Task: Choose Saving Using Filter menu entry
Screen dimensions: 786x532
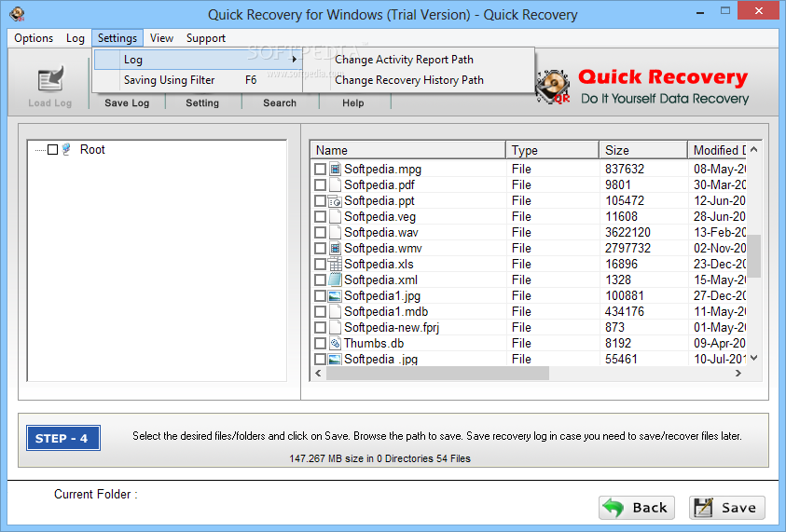Action: [x=198, y=80]
